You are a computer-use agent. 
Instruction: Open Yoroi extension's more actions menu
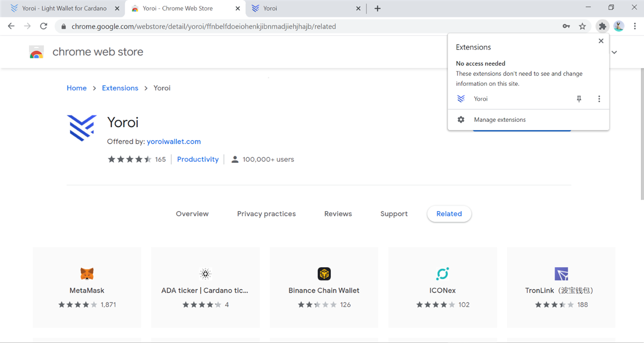[x=599, y=99]
